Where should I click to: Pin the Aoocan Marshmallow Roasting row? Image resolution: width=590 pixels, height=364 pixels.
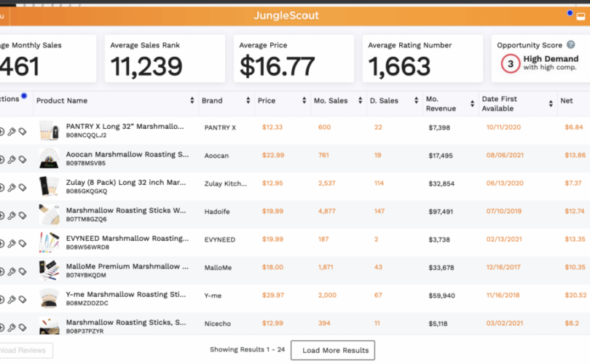12,159
